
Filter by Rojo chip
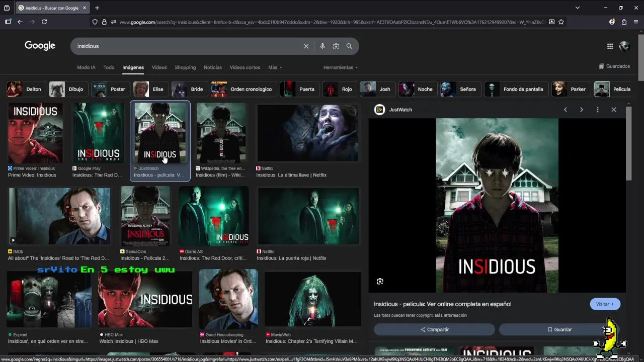pyautogui.click(x=339, y=89)
